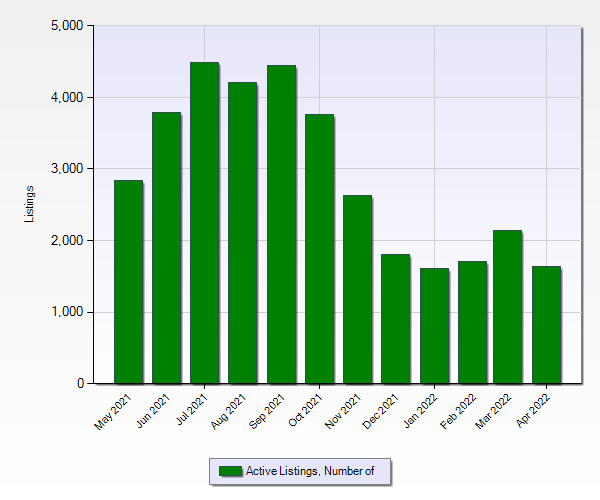Click the 'Active Listings, Number of' legend label
Viewport: 600px width, 500px height.
click(x=310, y=471)
